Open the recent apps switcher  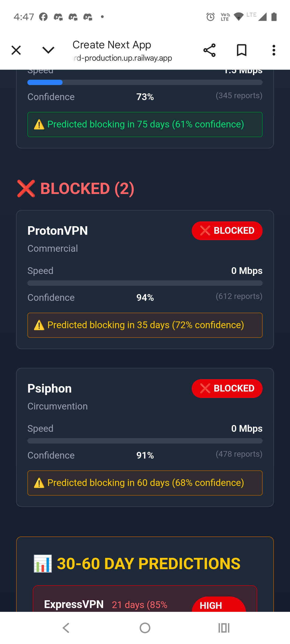(x=224, y=628)
